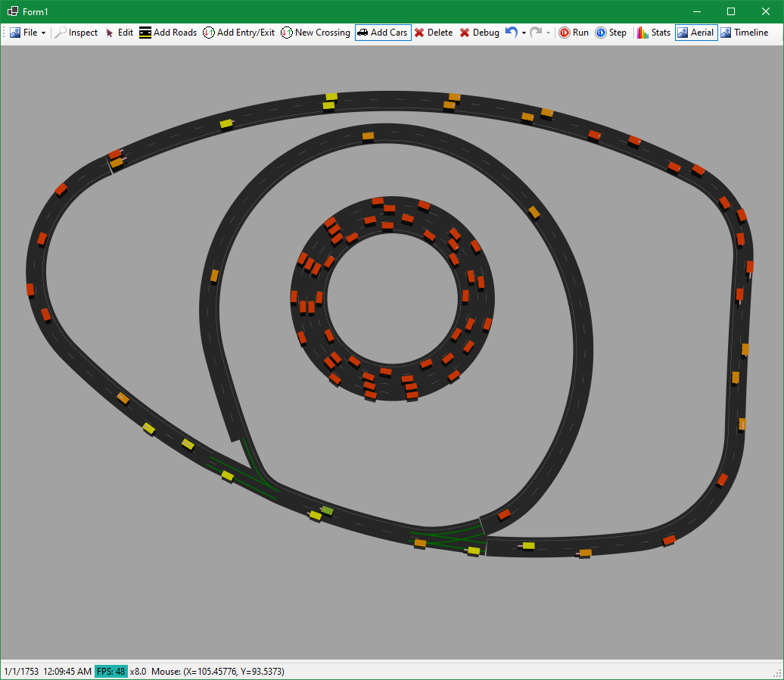Screen dimensions: 784x680
Task: Toggle the Add Cars mode
Action: (x=382, y=33)
